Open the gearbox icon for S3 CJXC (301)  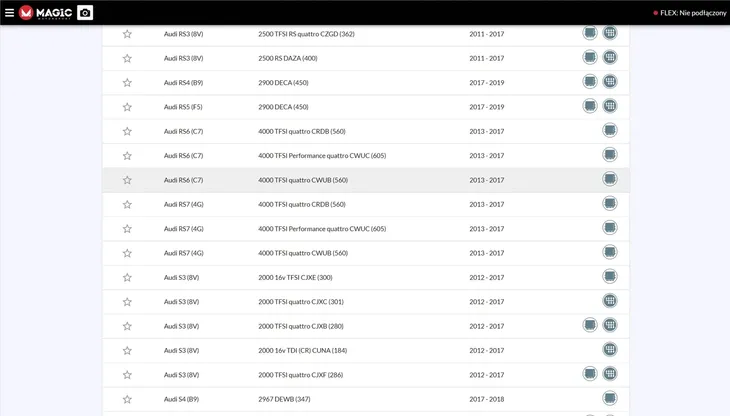pos(610,301)
